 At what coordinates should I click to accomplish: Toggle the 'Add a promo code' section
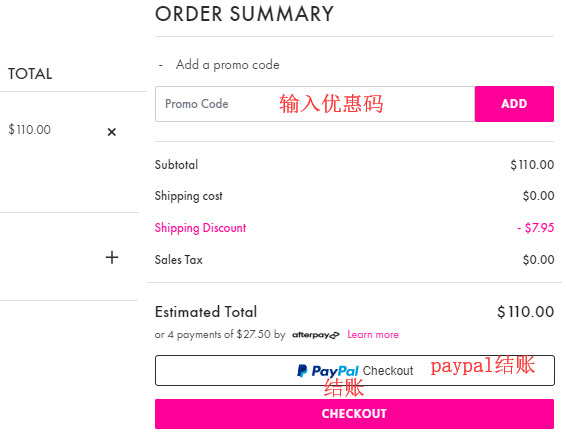227,65
